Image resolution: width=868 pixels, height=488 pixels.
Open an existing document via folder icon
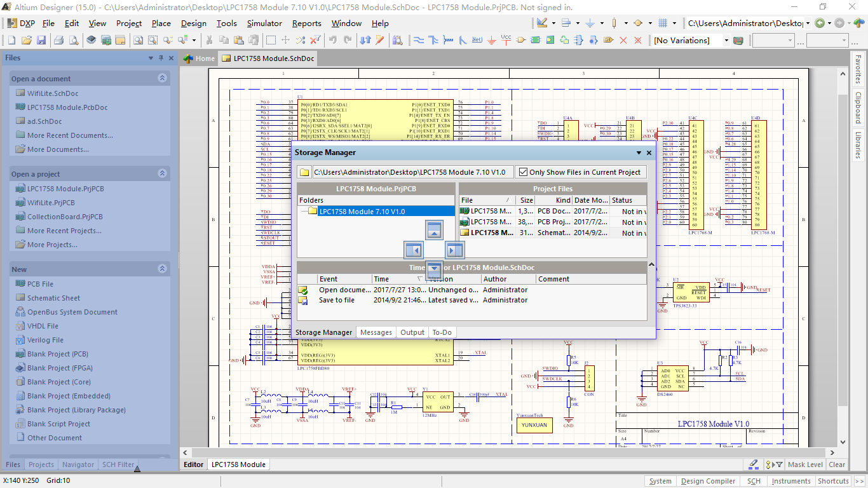(x=26, y=40)
